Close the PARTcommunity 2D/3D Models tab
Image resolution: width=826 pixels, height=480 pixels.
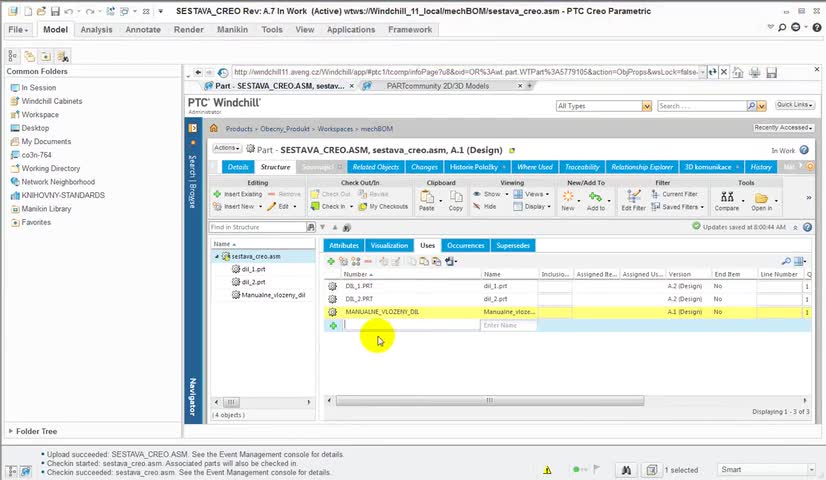[x=520, y=85]
